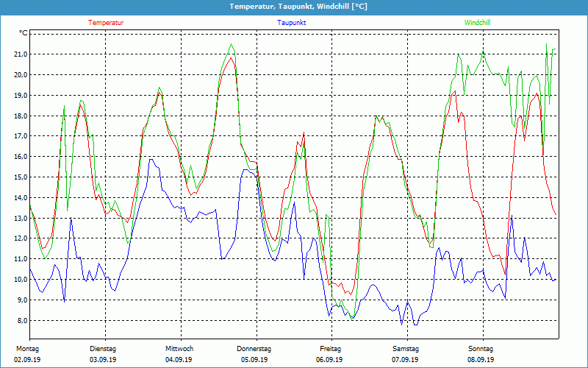Select the red 'Temperatur' legend label
The height and width of the screenshot is (368, 588).
pos(106,23)
